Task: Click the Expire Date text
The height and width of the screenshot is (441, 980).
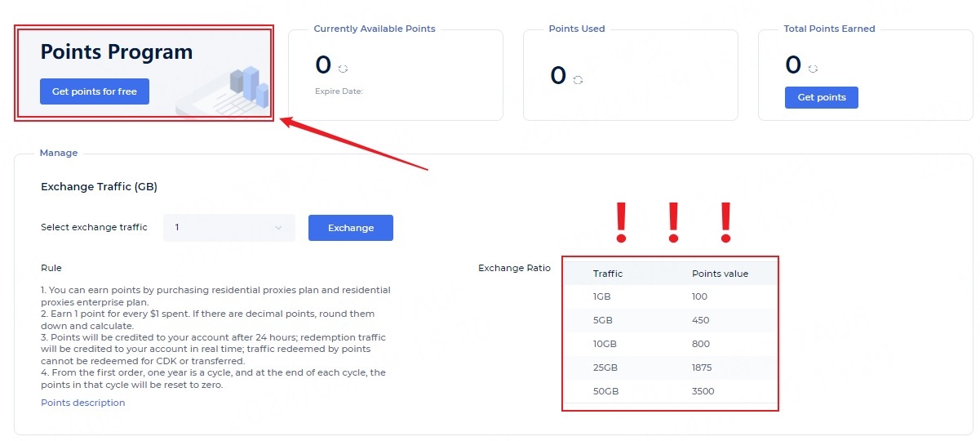Action: (339, 91)
